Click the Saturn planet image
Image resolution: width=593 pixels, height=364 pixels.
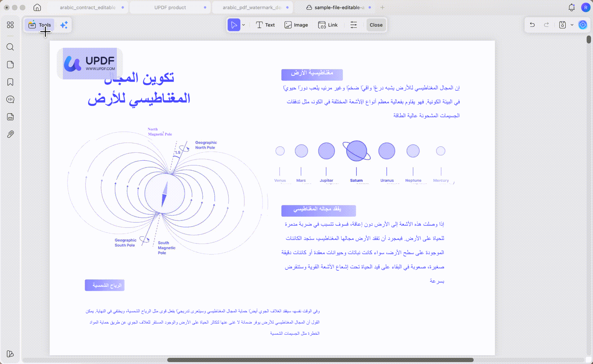click(357, 151)
